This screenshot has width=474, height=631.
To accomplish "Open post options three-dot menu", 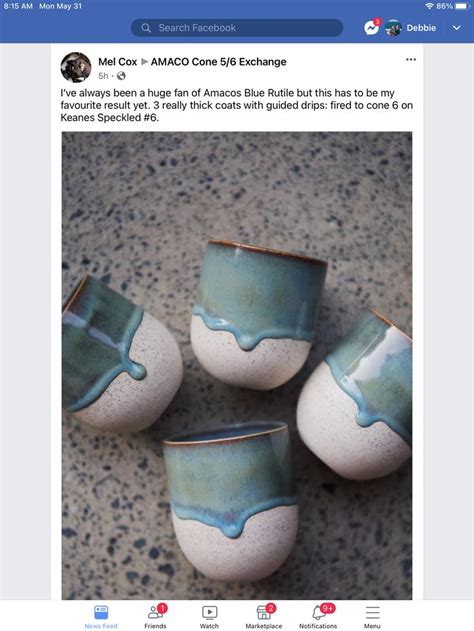I will [411, 60].
